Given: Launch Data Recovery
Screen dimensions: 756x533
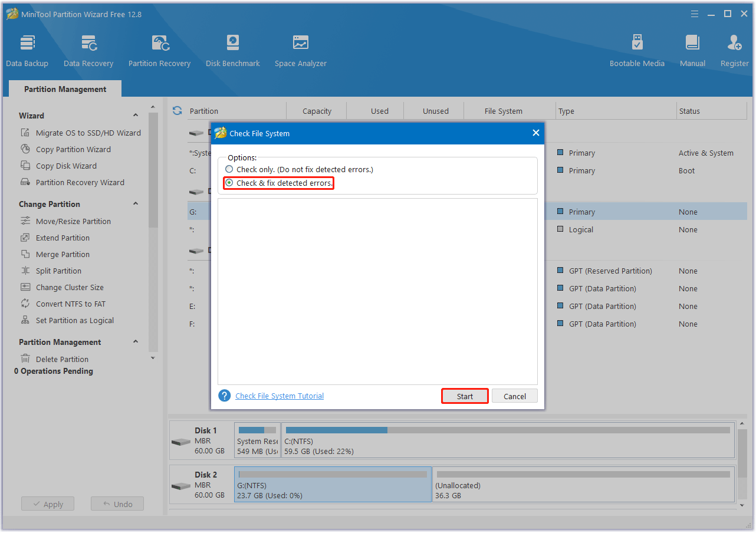Looking at the screenshot, I should 88,50.
